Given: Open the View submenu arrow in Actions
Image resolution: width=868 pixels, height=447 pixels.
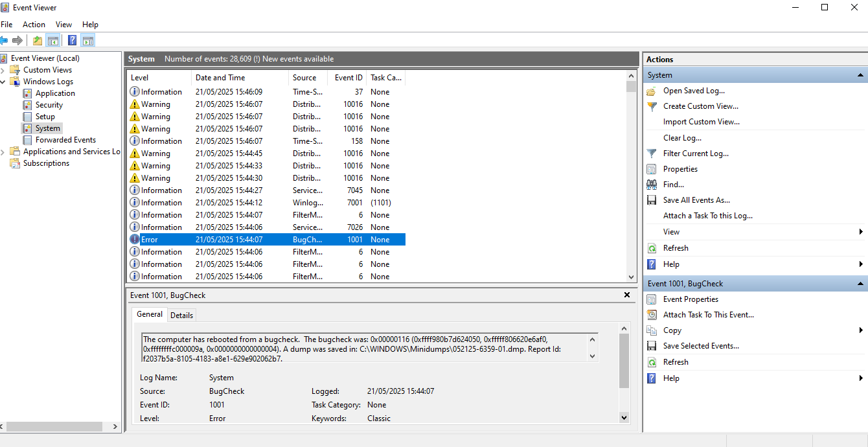Looking at the screenshot, I should coord(861,232).
